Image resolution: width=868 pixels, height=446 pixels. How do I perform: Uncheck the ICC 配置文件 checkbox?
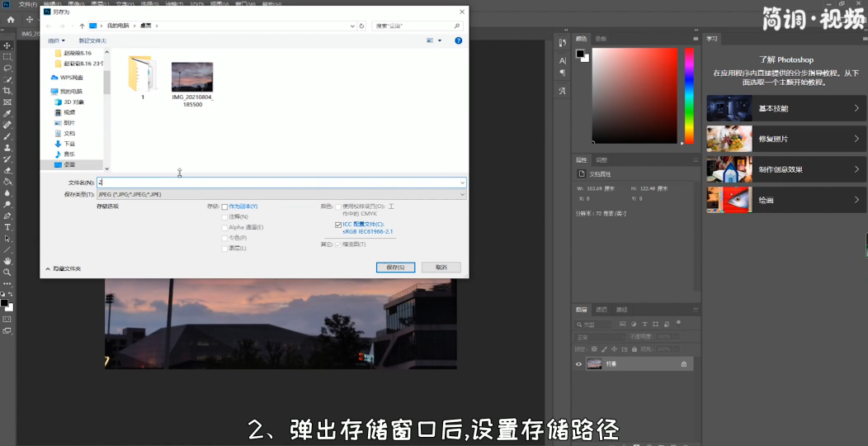coord(338,224)
